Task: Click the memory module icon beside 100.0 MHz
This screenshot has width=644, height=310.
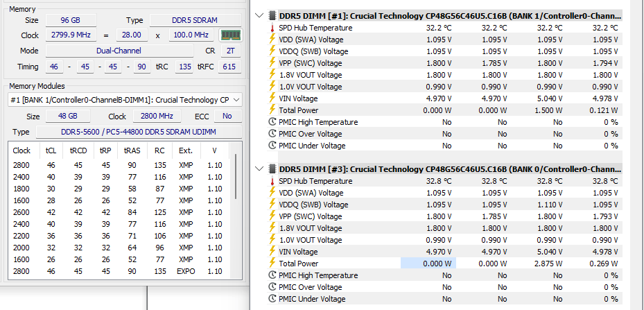Action: coord(232,35)
